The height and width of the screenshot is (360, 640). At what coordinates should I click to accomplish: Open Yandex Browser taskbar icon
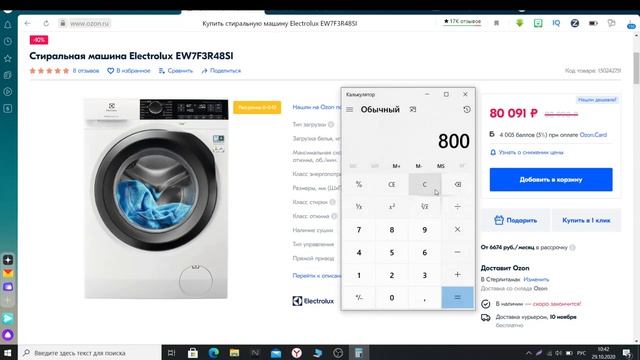297,353
